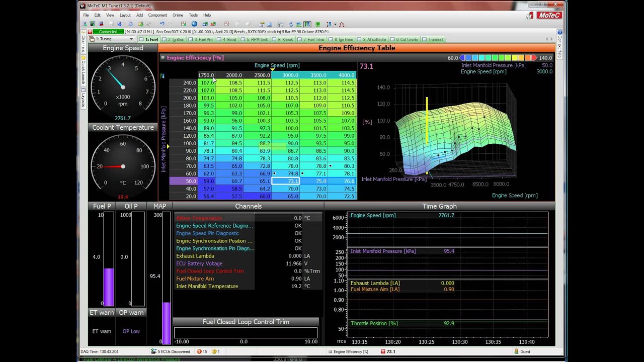Switch to the 4: Boost worksheet tab
Image resolution: width=644 pixels, height=362 pixels.
point(227,39)
